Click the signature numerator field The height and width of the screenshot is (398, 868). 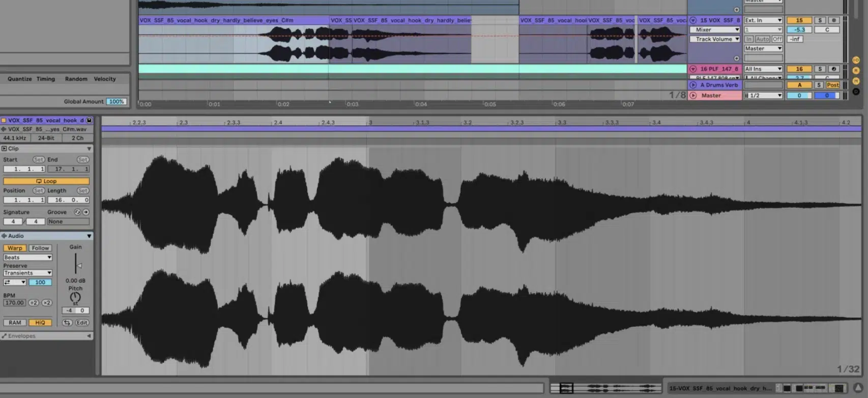click(13, 222)
